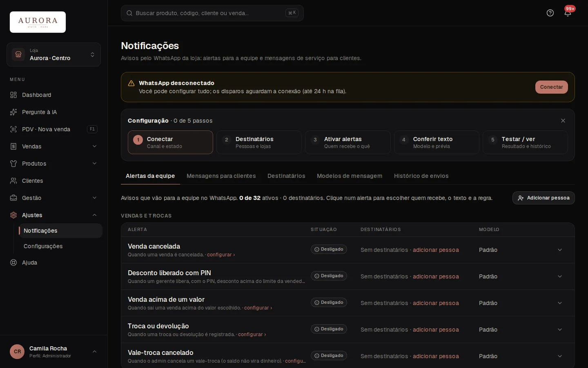Screen dimensions: 588x368
Task: Expand the Gestão menu chevron
Action: tap(94, 198)
